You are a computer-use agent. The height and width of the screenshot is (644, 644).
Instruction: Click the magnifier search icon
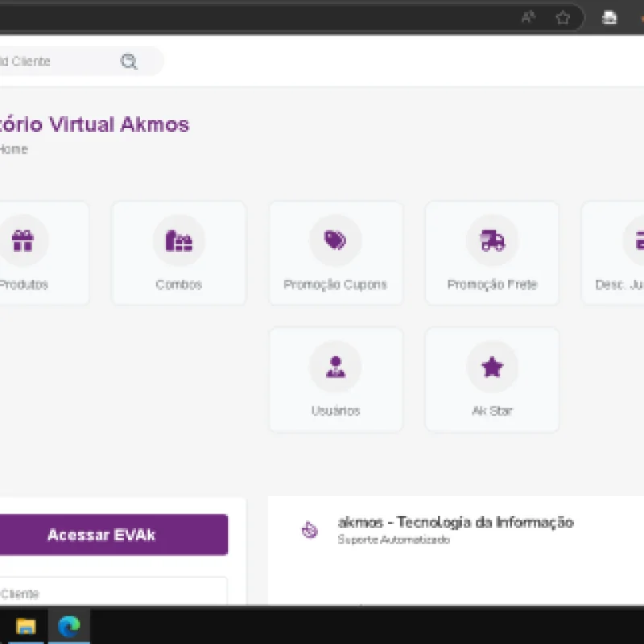(x=129, y=62)
